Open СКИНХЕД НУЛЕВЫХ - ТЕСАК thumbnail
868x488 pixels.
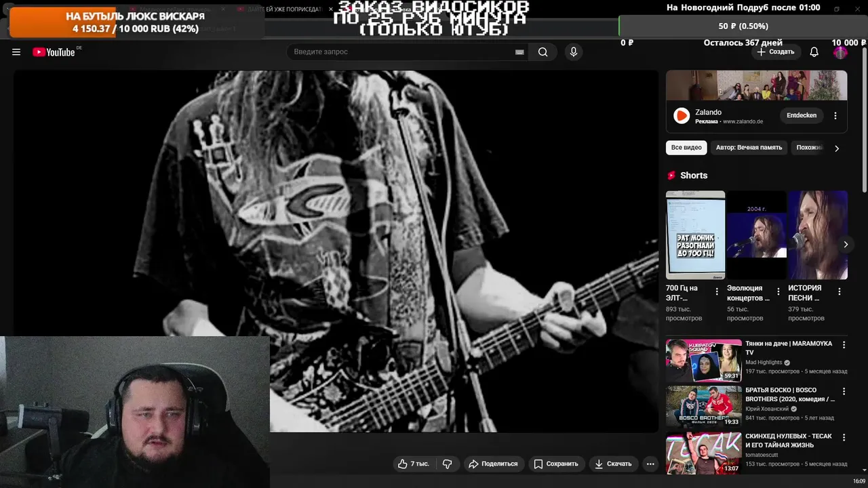703,453
